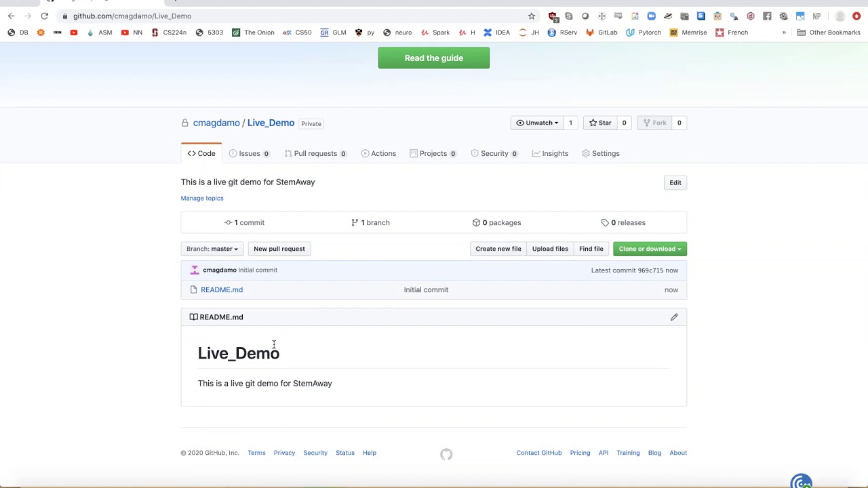
Task: Expand the Clone or download menu
Action: 650,249
